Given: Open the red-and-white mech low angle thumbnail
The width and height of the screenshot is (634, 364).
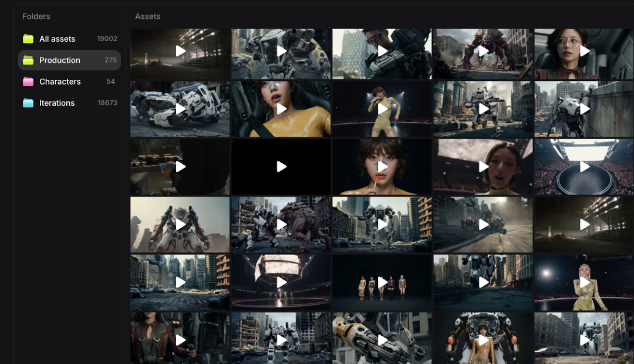Looking at the screenshot, I should [x=180, y=224].
